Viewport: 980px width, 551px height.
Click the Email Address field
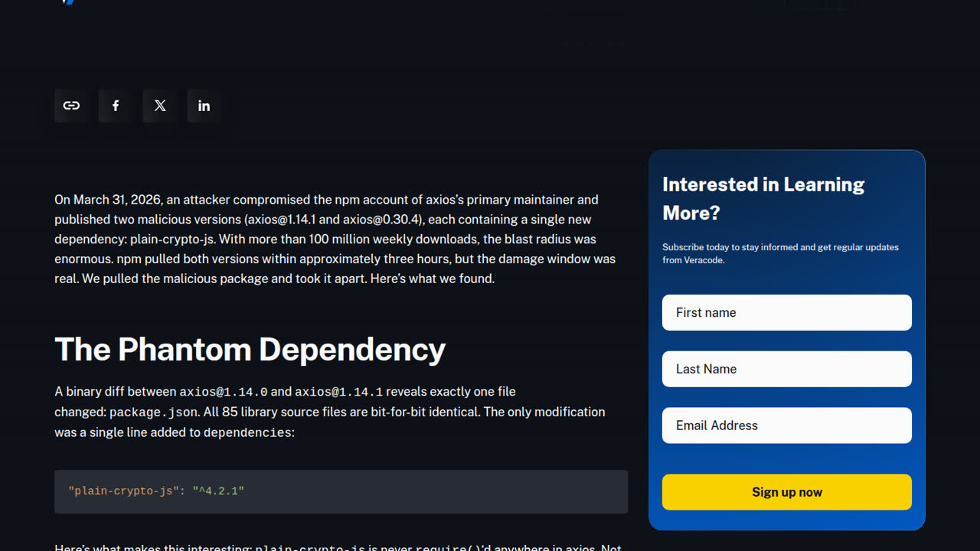tap(787, 425)
